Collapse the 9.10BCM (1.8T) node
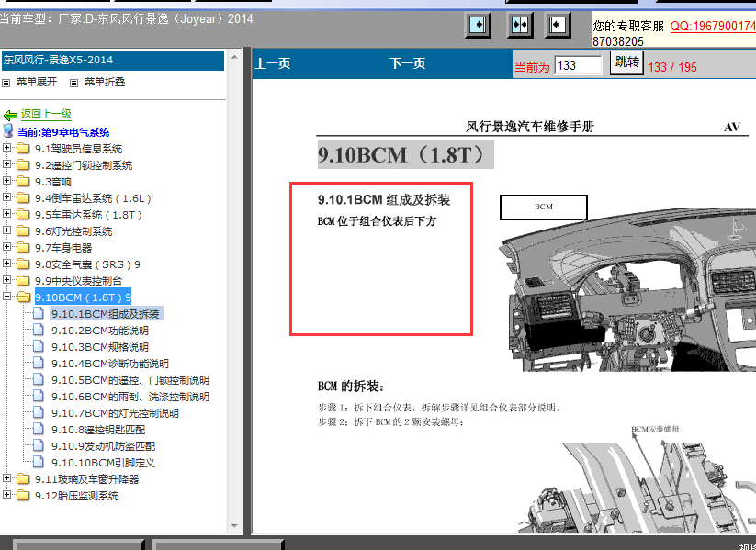Screen dimensions: 756x550 point(6,296)
